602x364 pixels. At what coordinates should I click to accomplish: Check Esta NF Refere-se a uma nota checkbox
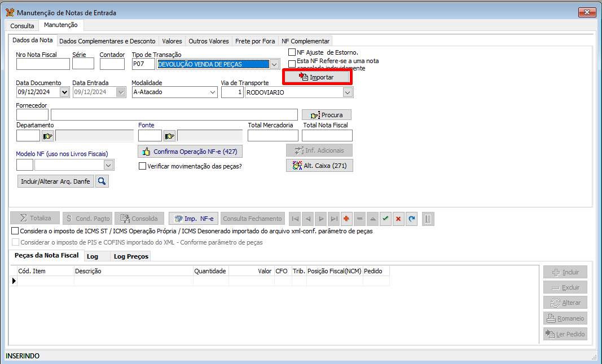point(292,63)
